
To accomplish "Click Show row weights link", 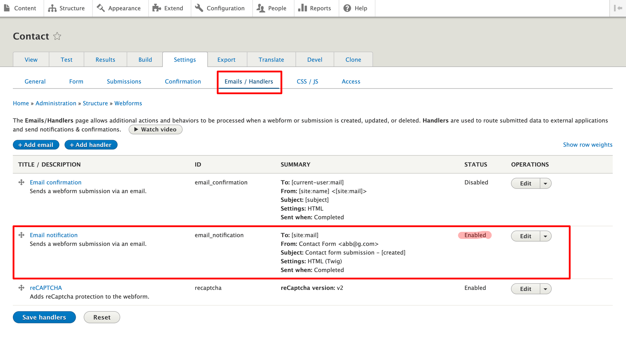I will 588,144.
